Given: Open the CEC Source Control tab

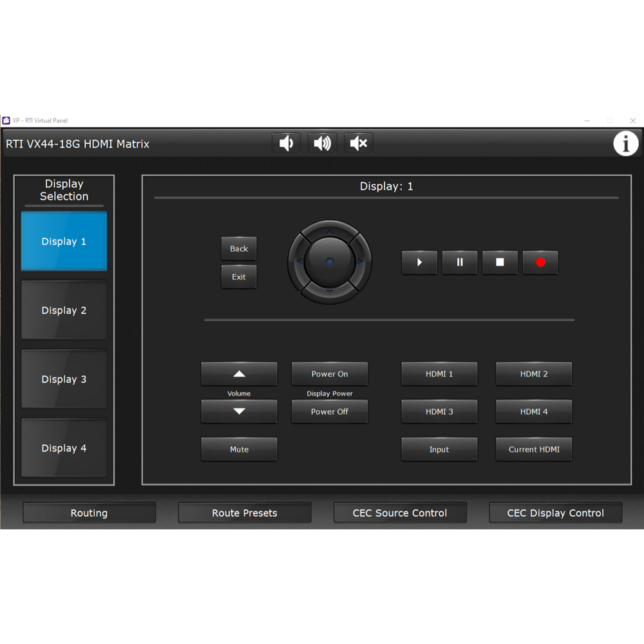Looking at the screenshot, I should coord(400,513).
